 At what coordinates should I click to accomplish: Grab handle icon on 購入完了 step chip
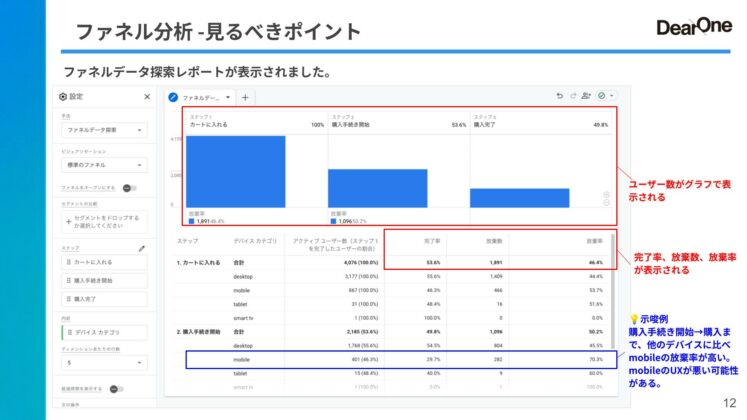click(69, 299)
